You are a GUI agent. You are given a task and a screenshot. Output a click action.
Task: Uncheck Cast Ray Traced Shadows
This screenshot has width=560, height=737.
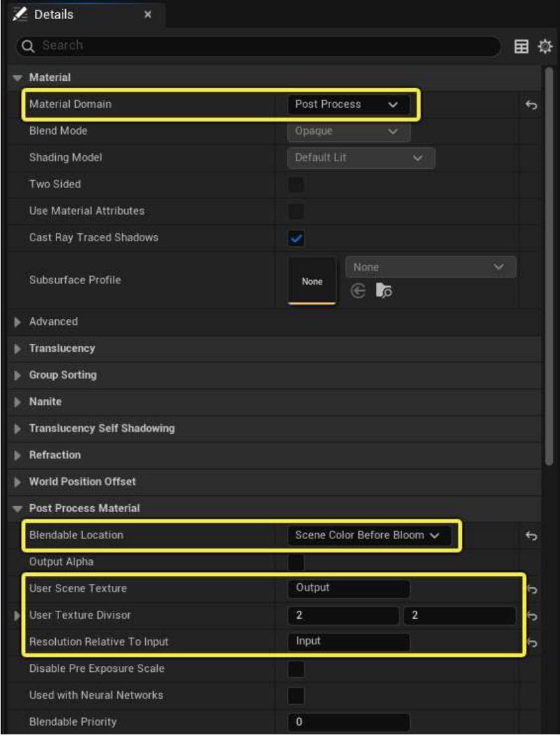pyautogui.click(x=296, y=238)
